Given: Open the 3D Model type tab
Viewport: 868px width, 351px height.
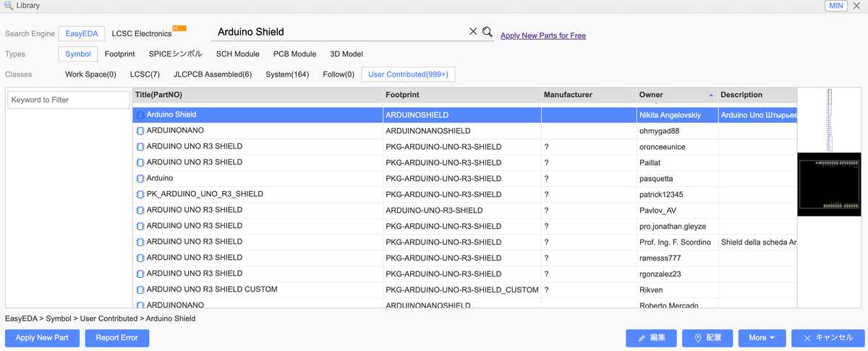Looking at the screenshot, I should pyautogui.click(x=346, y=54).
